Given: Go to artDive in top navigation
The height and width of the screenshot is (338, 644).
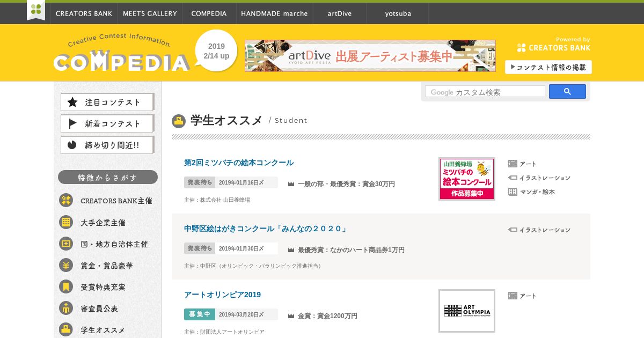Looking at the screenshot, I should click(340, 13).
